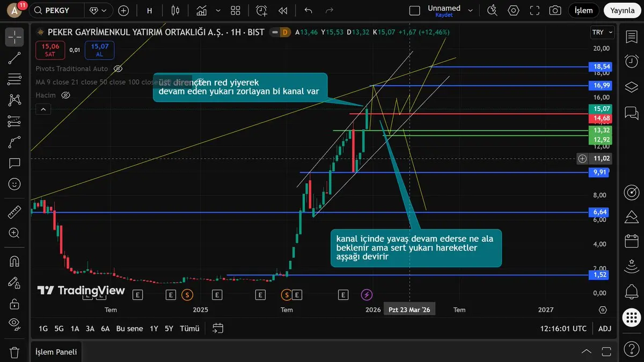Open the screener radar icon

[x=632, y=191]
